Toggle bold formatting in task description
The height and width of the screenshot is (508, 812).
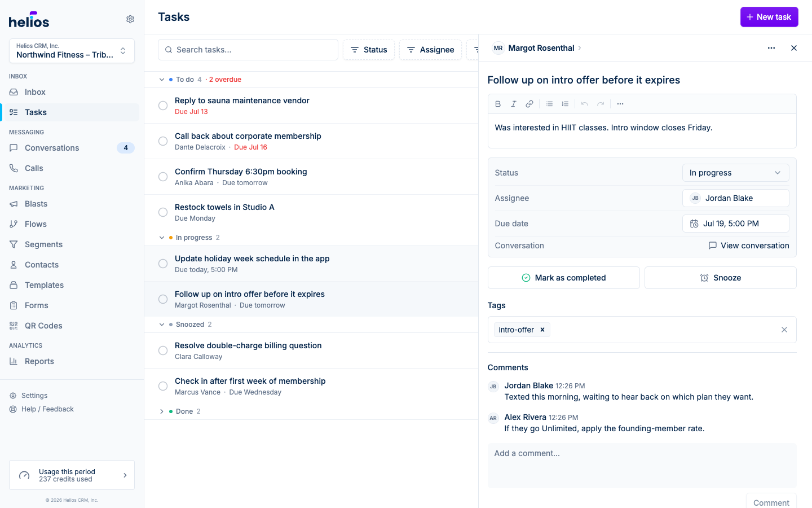point(497,104)
